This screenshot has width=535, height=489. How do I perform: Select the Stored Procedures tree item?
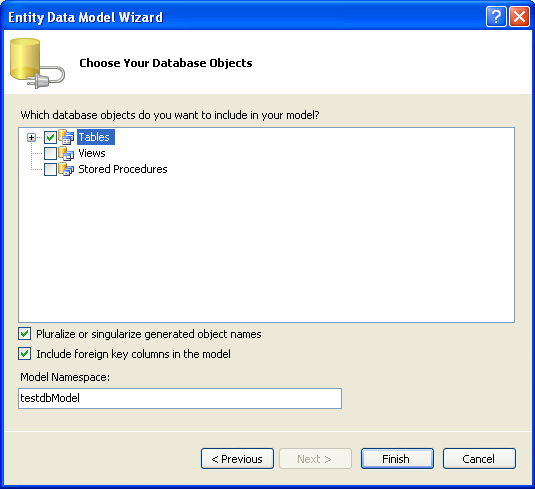tap(123, 169)
